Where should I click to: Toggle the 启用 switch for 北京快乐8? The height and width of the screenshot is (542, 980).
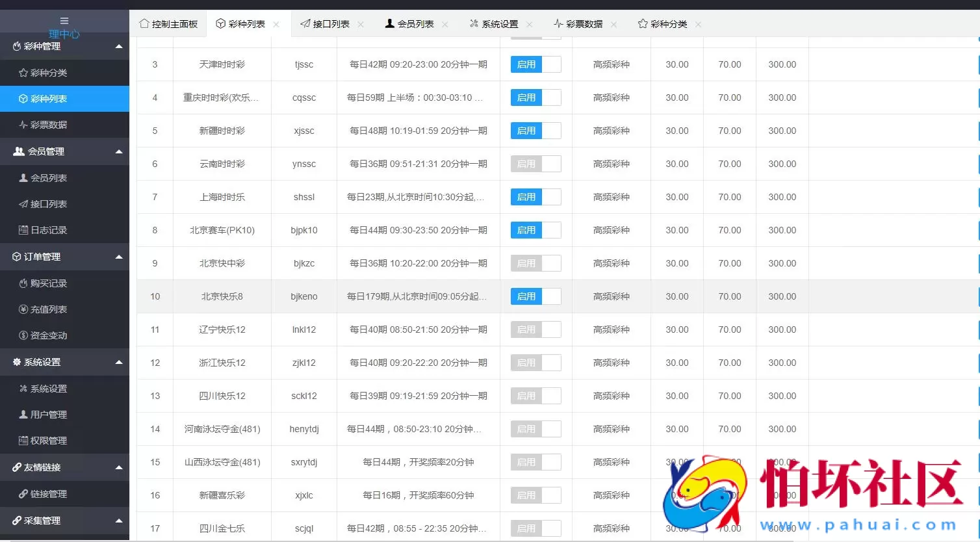tap(535, 296)
